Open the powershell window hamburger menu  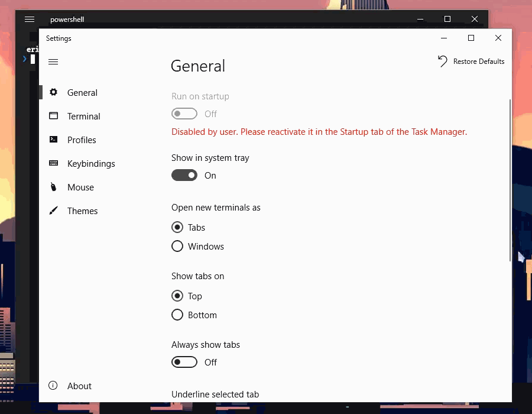click(30, 19)
